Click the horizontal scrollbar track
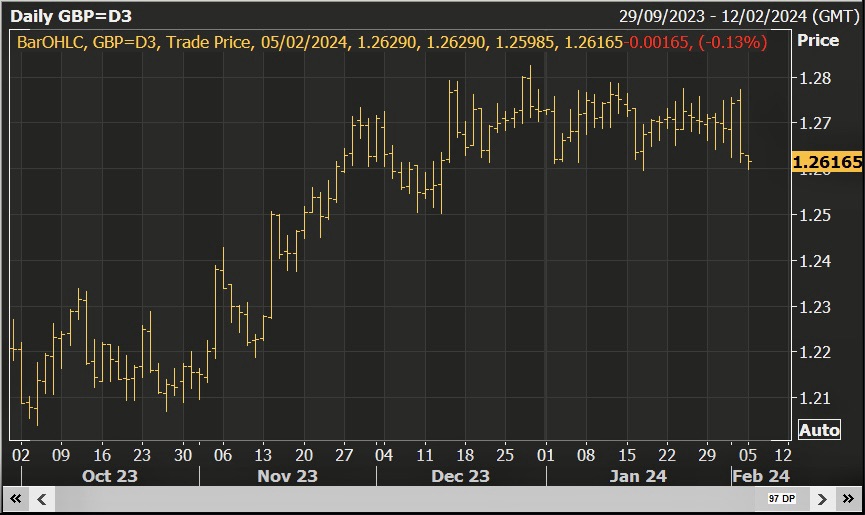 pos(400,498)
